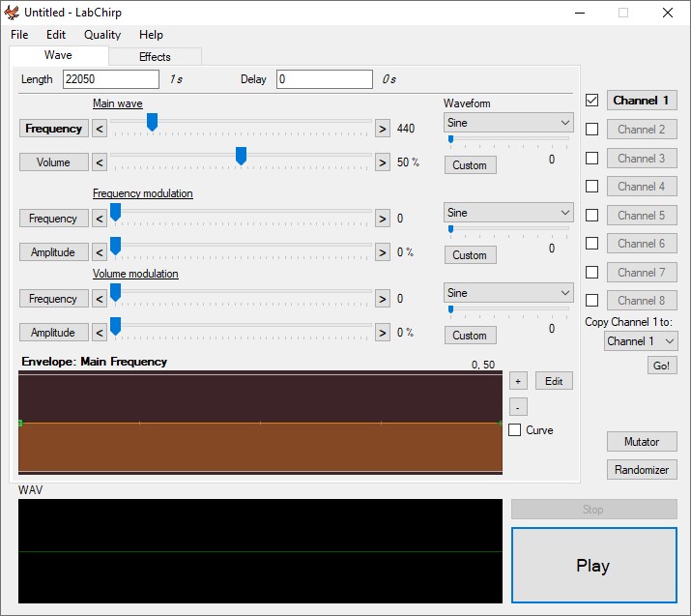Click the Main wave Volume slider handle
The width and height of the screenshot is (691, 616).
(242, 156)
